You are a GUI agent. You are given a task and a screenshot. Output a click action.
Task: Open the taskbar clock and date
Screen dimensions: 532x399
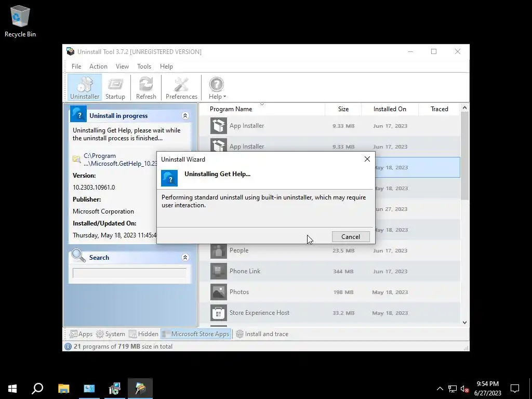[487, 389]
